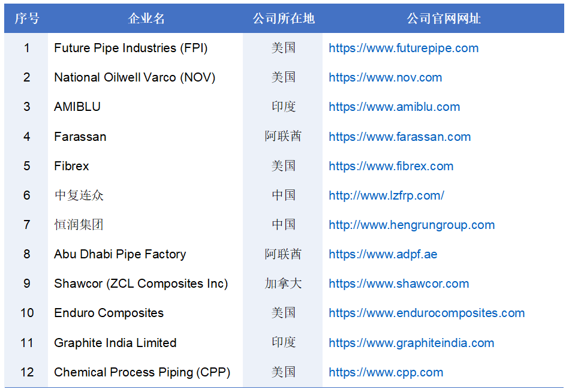569x392 pixels.
Task: Open the https://www.adpf.ae link
Action: 383,254
